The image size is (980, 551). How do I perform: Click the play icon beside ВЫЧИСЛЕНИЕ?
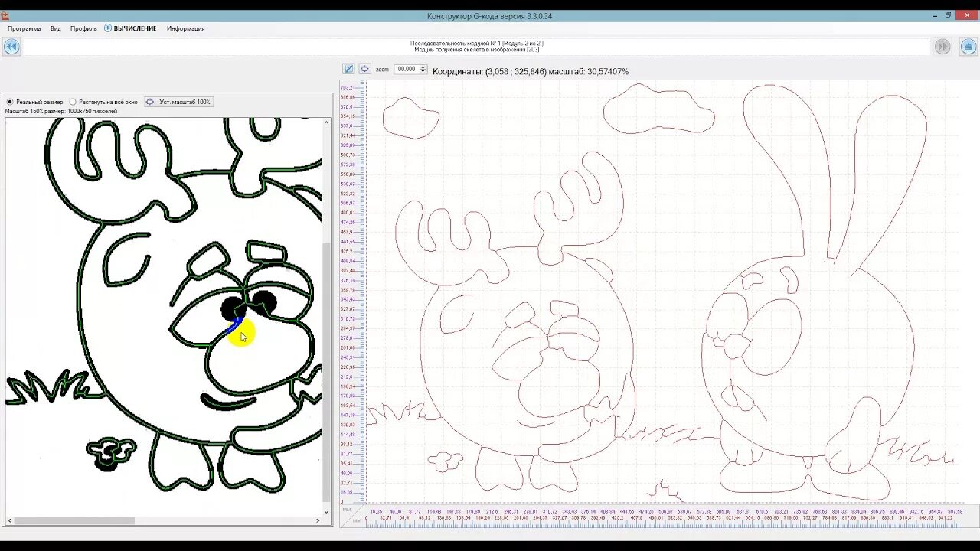point(108,28)
